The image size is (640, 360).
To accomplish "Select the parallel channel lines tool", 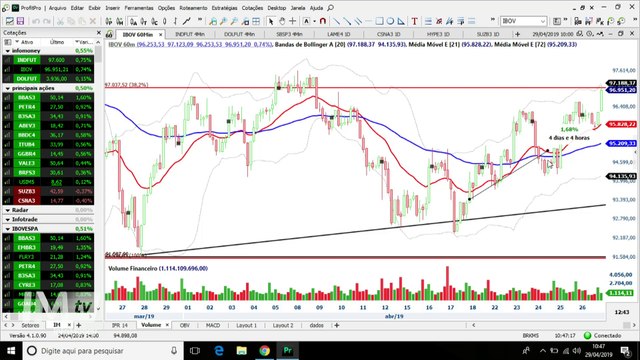I will click(358, 21).
